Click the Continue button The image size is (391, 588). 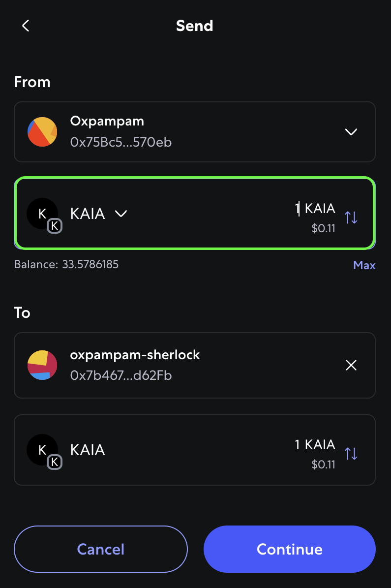coord(289,549)
